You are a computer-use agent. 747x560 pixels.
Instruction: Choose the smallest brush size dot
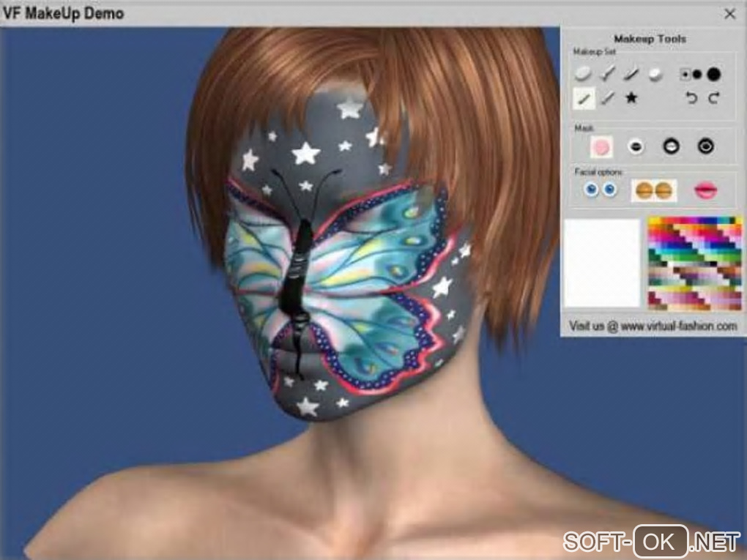[685, 74]
